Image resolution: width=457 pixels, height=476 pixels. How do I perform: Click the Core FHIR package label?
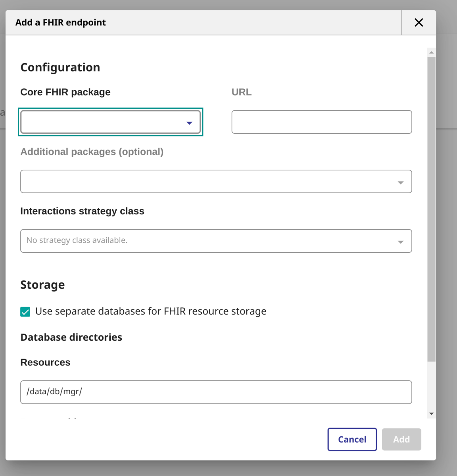[65, 92]
